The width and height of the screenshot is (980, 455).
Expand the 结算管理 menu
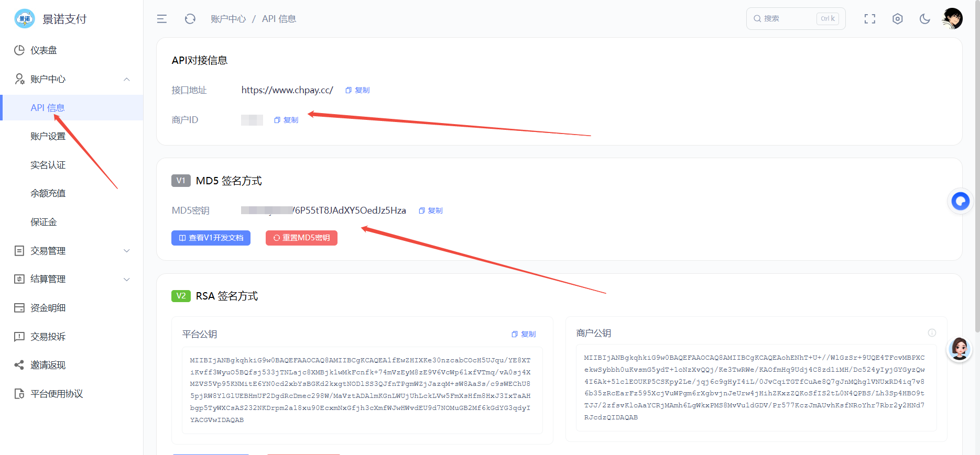[x=71, y=279]
